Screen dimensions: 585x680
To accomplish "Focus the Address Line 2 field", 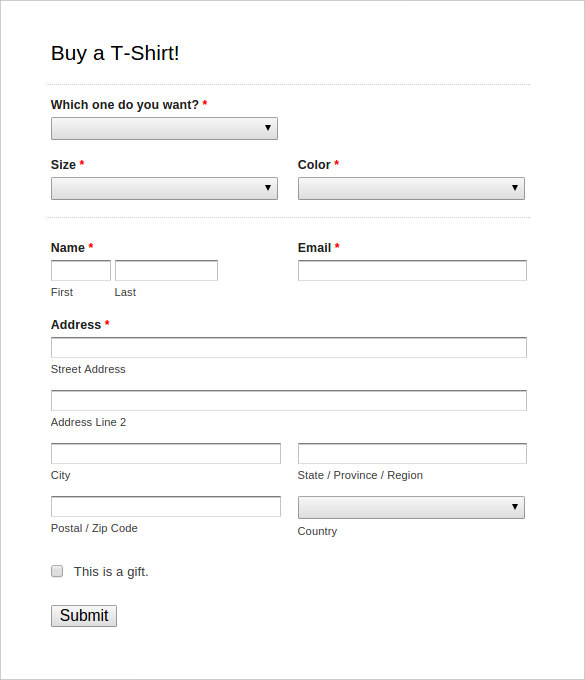I will pyautogui.click(x=289, y=400).
